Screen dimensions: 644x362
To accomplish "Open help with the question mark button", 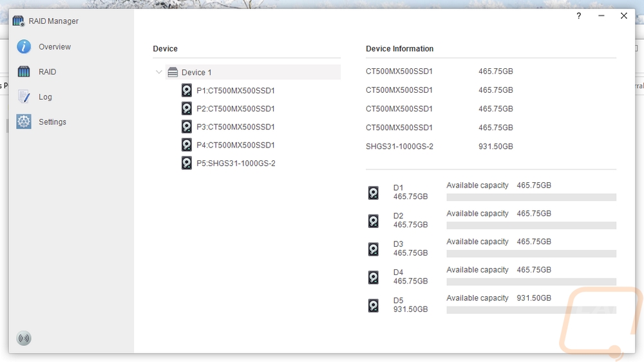I will (579, 15).
